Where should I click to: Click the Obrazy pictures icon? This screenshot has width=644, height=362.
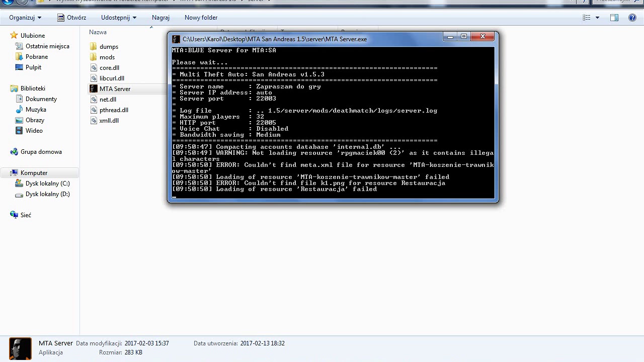coord(19,120)
